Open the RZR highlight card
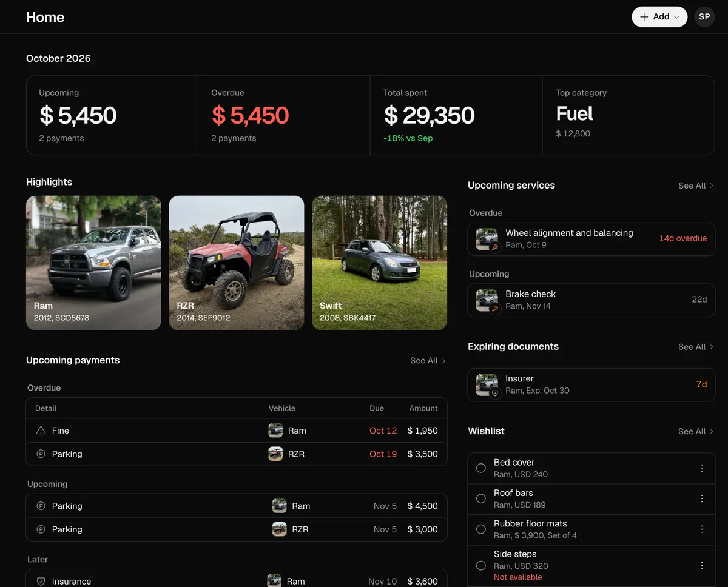 (237, 263)
